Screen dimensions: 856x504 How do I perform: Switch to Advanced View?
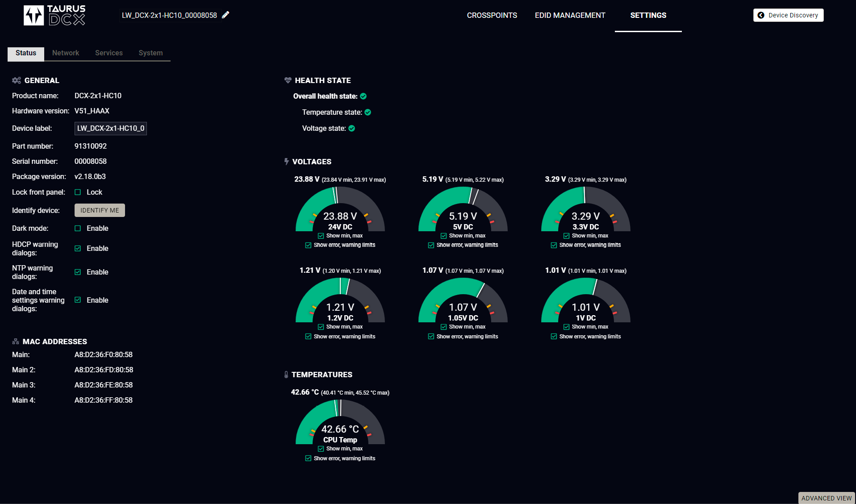point(827,498)
